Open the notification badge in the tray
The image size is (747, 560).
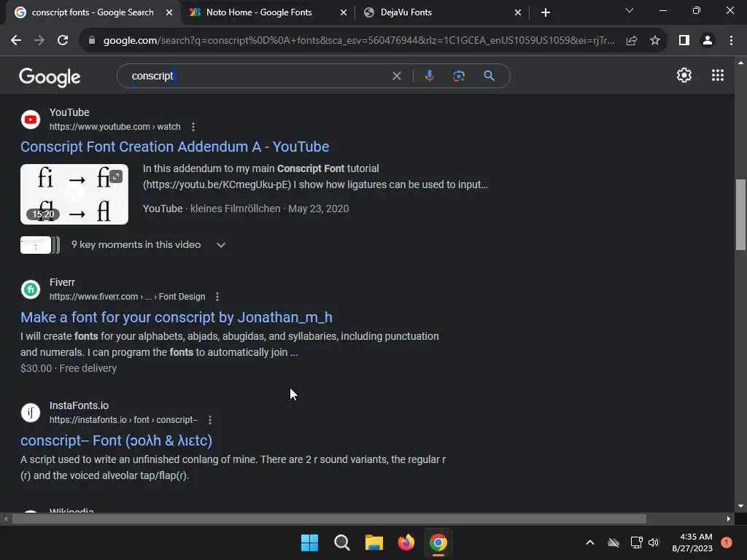coord(727,542)
